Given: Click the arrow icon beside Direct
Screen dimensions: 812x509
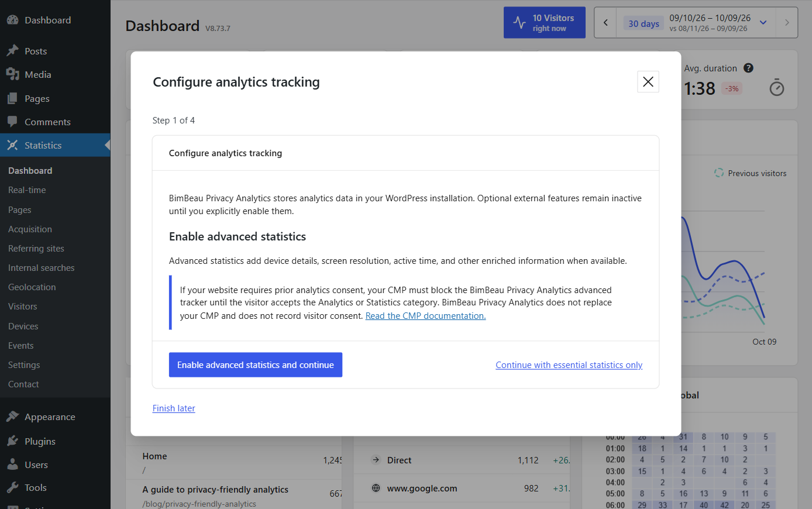Looking at the screenshot, I should point(376,460).
